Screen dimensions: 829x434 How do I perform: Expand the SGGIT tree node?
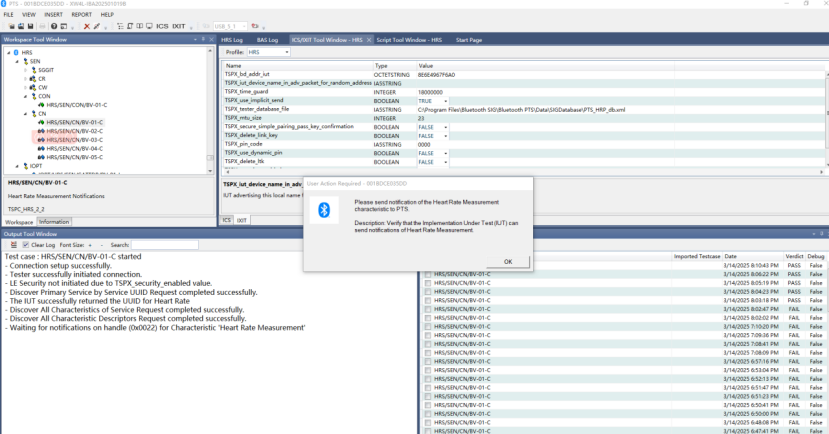pos(25,70)
